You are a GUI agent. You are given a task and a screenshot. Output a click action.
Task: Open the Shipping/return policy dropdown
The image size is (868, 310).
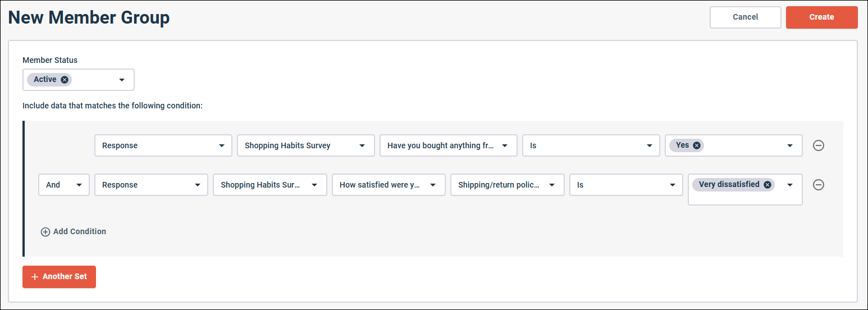[552, 185]
